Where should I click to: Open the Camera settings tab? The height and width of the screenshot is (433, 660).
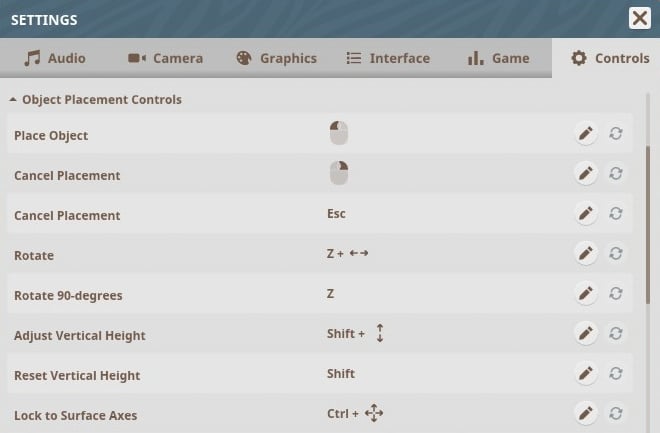(166, 58)
